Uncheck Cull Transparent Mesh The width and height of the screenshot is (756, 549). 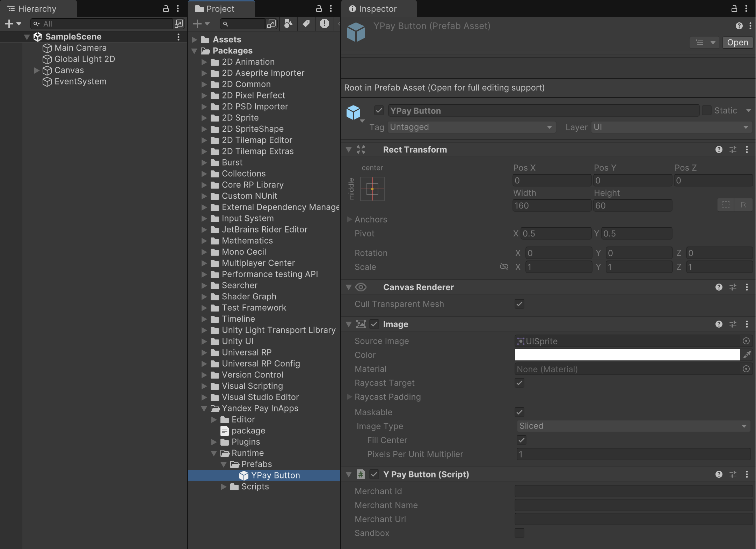click(x=519, y=304)
